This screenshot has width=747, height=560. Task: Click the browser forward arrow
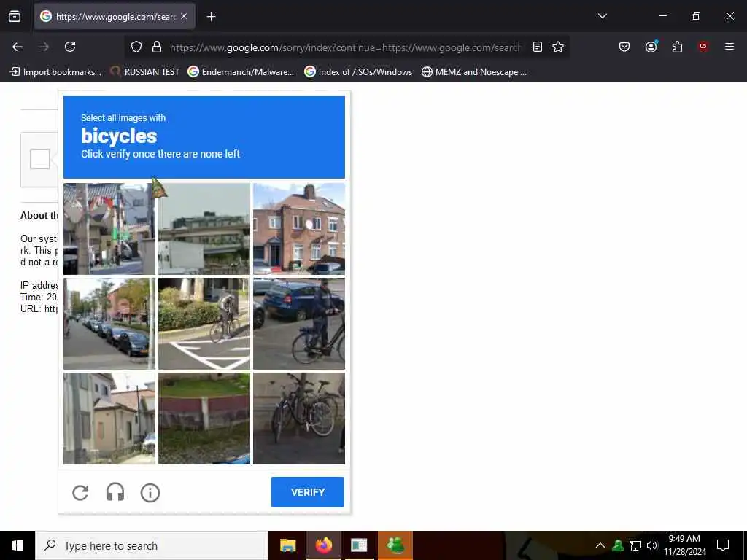click(44, 47)
